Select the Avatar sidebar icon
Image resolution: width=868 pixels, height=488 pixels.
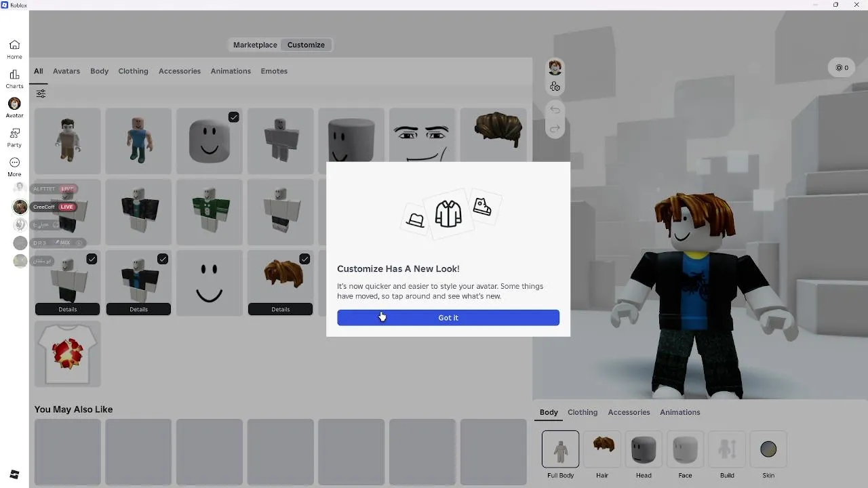point(14,108)
